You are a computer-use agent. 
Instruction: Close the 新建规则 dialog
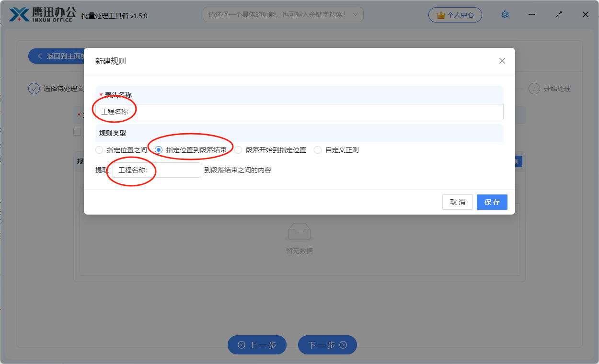(502, 61)
